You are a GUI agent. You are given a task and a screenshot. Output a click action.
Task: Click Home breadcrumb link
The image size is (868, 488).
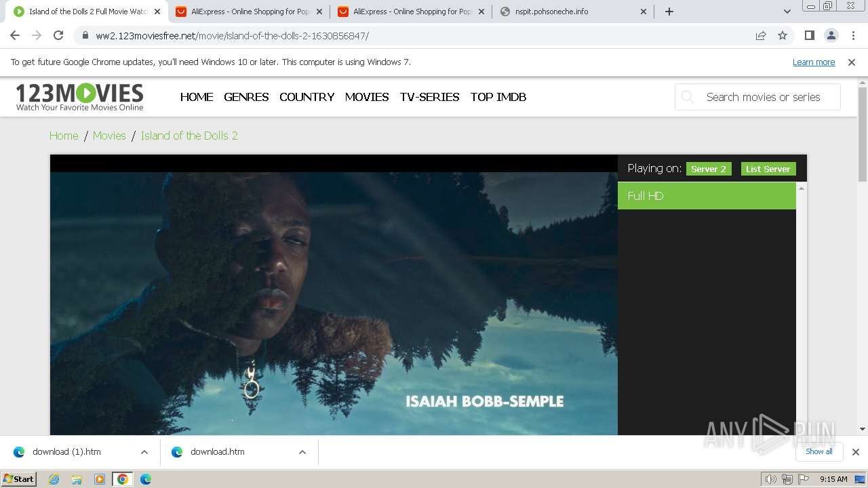pos(64,136)
